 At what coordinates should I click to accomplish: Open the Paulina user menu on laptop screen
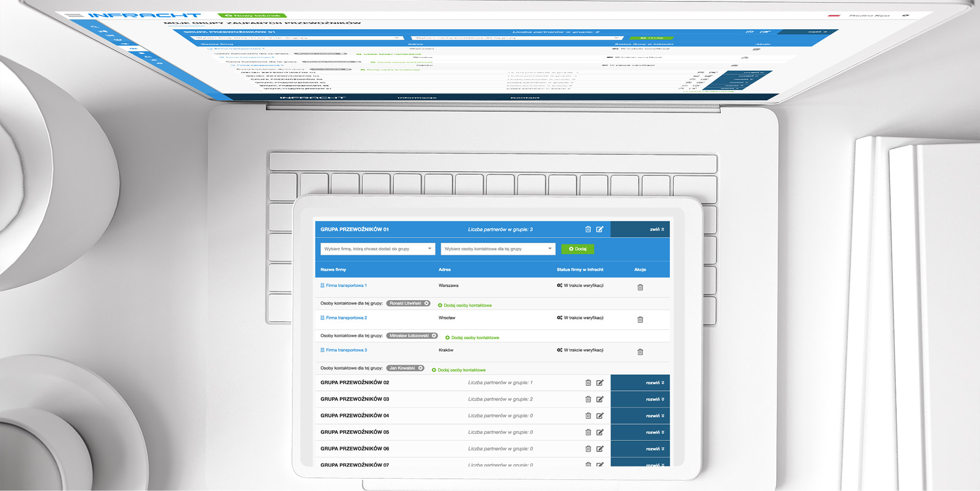click(869, 16)
